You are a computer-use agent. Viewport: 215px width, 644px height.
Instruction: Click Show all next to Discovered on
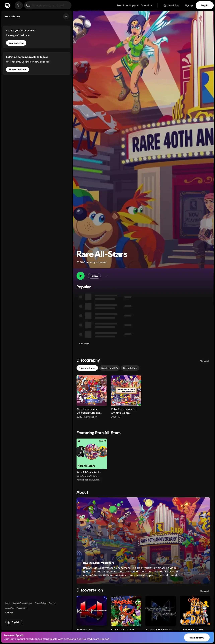(x=204, y=591)
